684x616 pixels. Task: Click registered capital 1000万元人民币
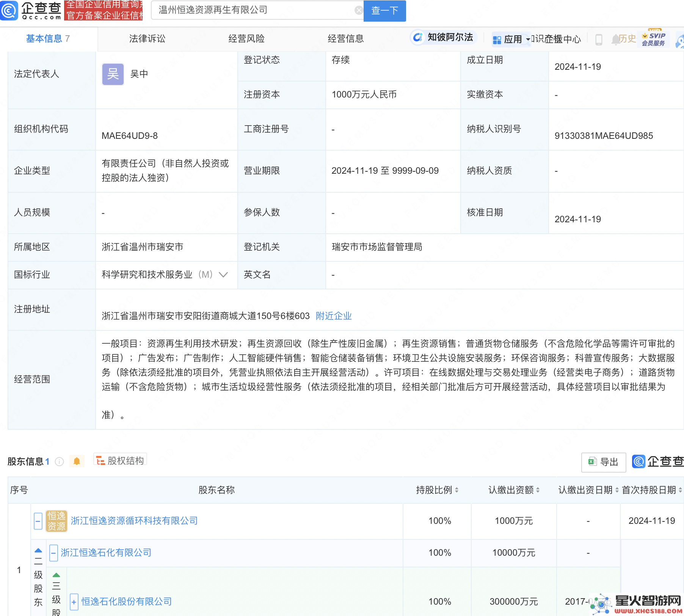click(364, 94)
